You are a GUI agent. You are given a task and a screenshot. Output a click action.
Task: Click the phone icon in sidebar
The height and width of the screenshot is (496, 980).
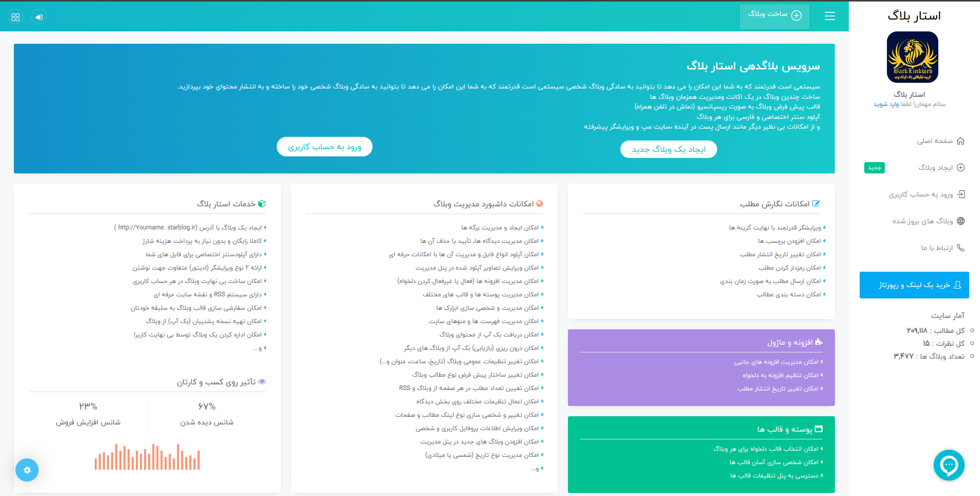960,248
